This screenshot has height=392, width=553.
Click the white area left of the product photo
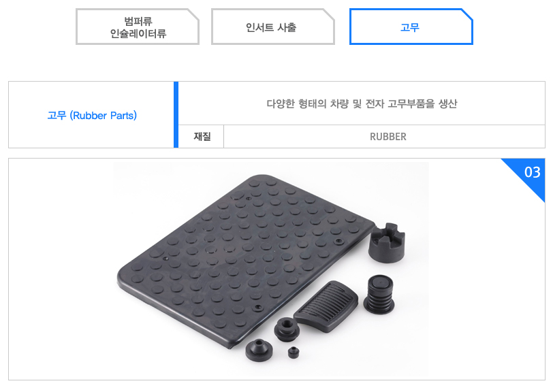pos(61,269)
